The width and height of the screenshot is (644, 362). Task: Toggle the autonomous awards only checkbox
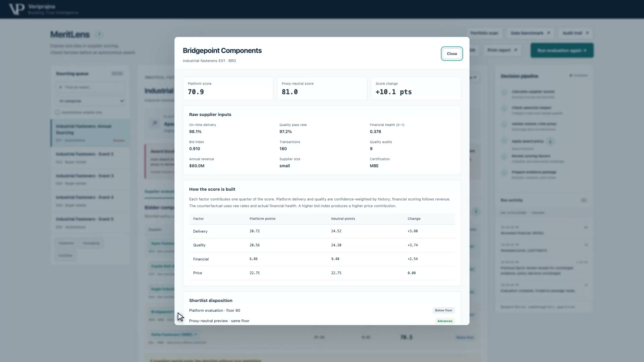point(58,112)
